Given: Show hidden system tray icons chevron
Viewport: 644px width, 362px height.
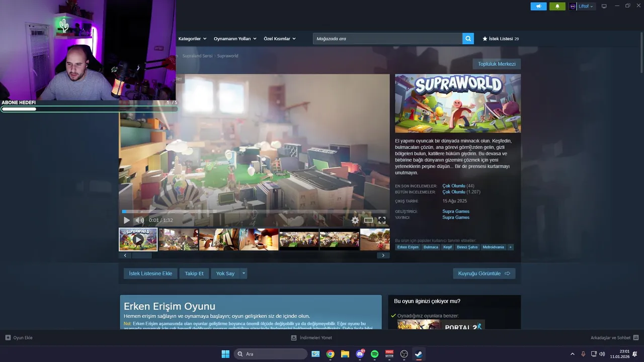Looking at the screenshot, I should point(572,354).
